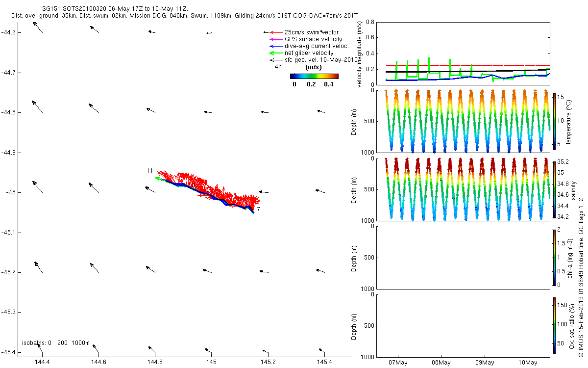Click the red dashed line in the velocity plot
The image size is (588, 368).
click(x=467, y=65)
